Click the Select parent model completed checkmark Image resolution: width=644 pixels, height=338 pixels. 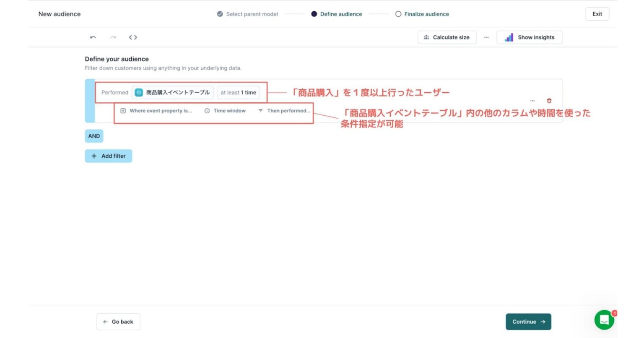[x=220, y=14]
